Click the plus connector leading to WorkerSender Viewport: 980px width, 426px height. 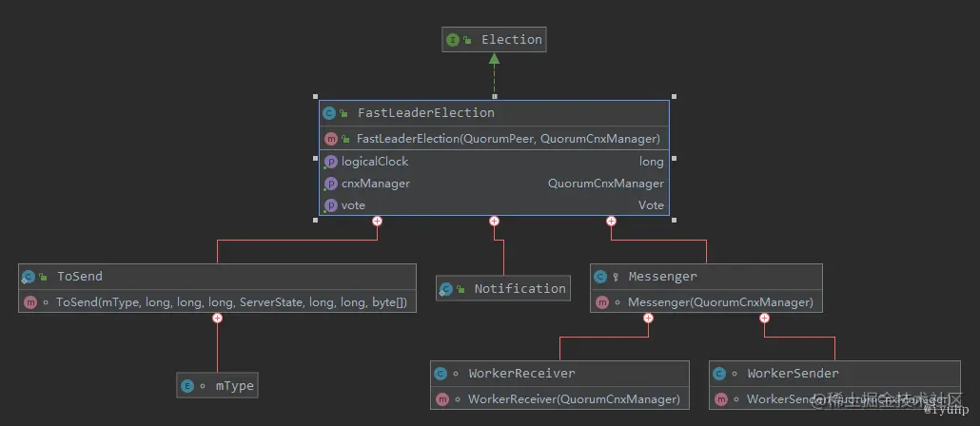(x=764, y=318)
